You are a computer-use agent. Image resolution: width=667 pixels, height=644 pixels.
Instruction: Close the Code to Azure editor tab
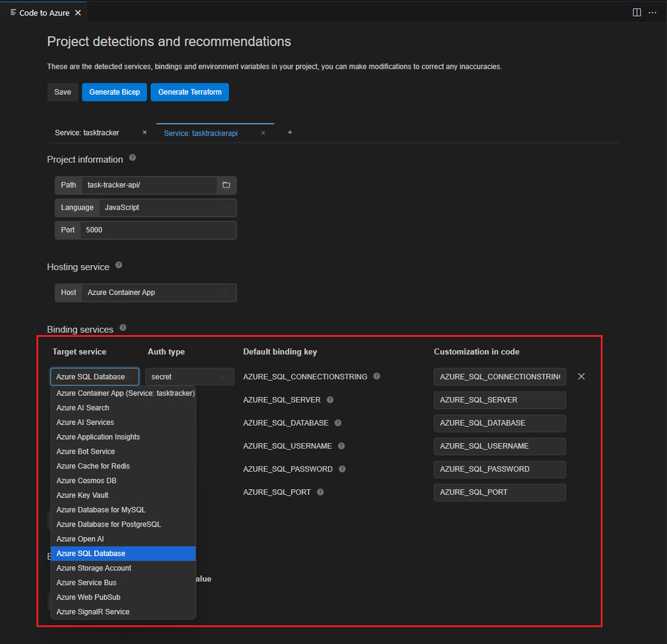pyautogui.click(x=78, y=13)
